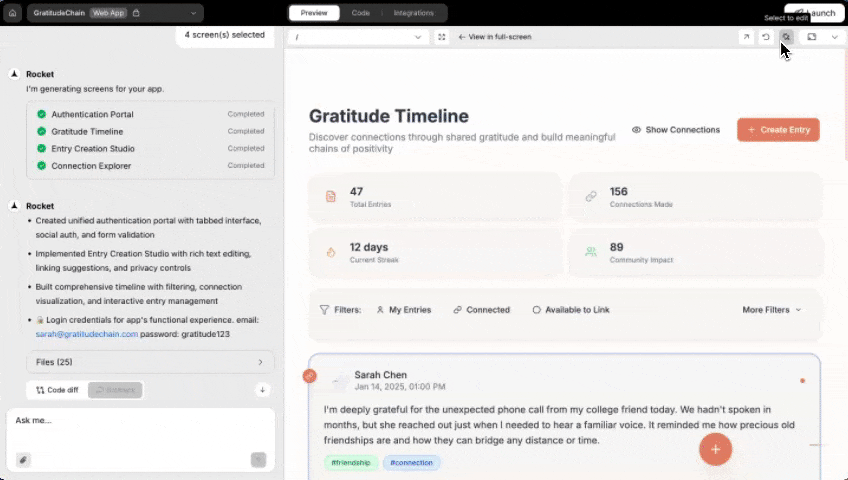848x480 pixels.
Task: Click the #connection tag
Action: (x=412, y=463)
